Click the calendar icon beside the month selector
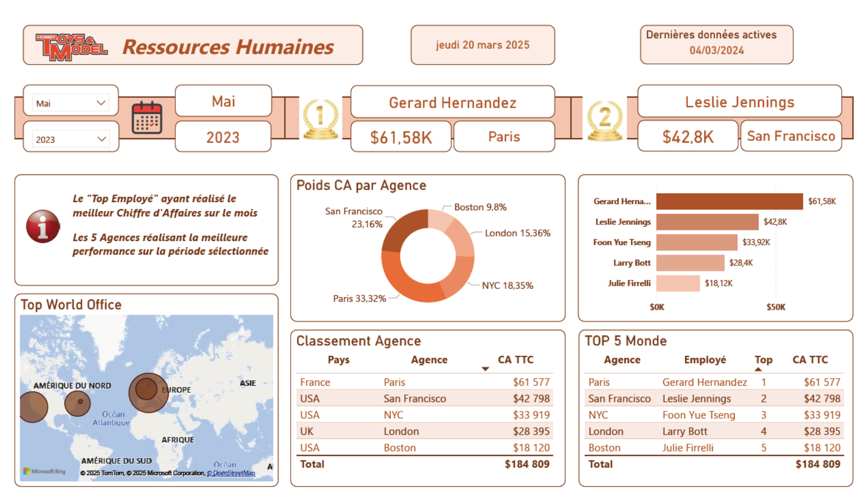This screenshot has width=868, height=502. [x=147, y=118]
